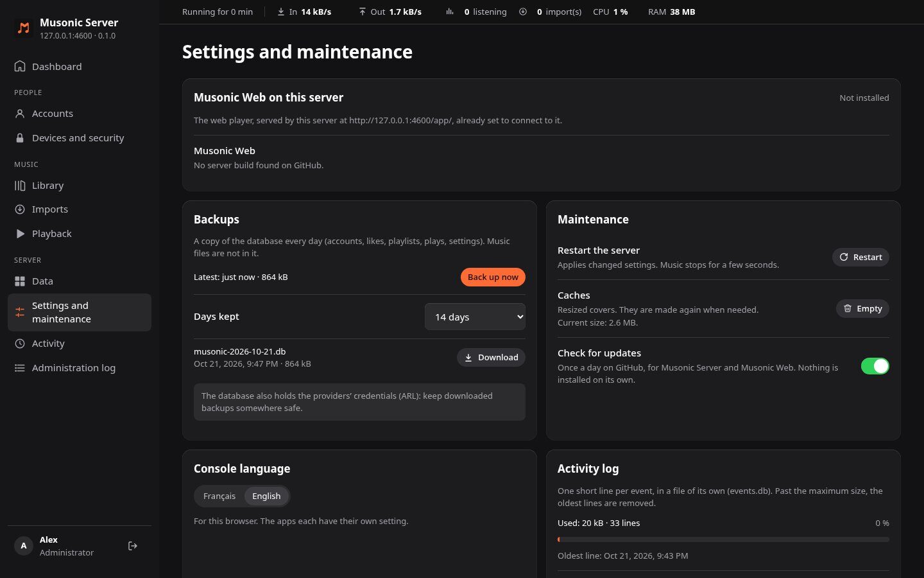The width and height of the screenshot is (924, 578).
Task: Navigate to Administration log
Action: pos(80,368)
